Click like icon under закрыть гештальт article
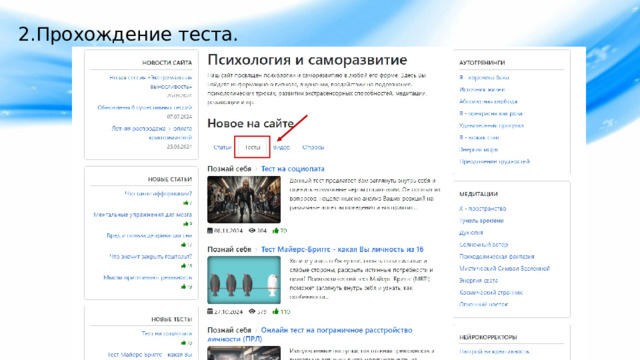The image size is (640, 360). coord(184,266)
